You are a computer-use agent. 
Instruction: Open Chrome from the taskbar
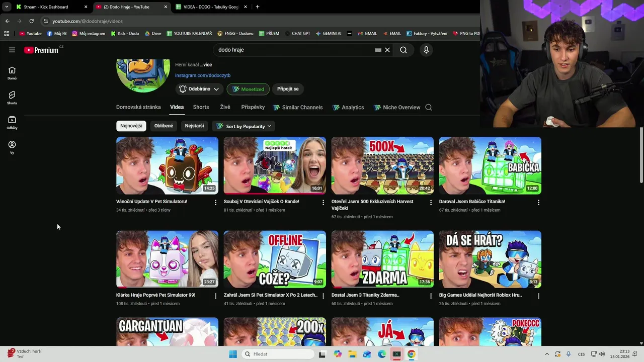[x=411, y=354]
